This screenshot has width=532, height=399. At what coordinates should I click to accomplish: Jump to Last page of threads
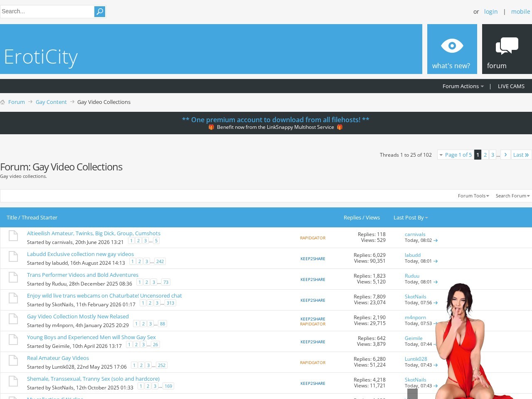click(x=521, y=155)
